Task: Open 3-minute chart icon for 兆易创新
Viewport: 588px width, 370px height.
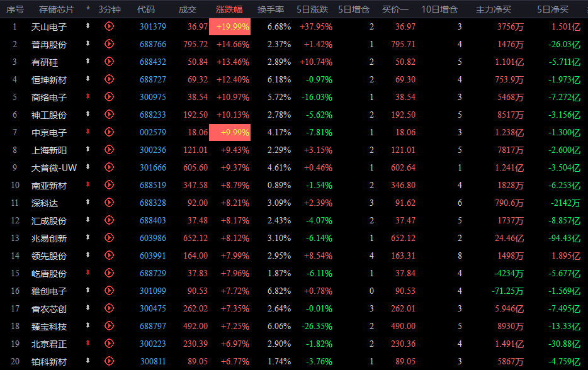Action: tap(109, 238)
